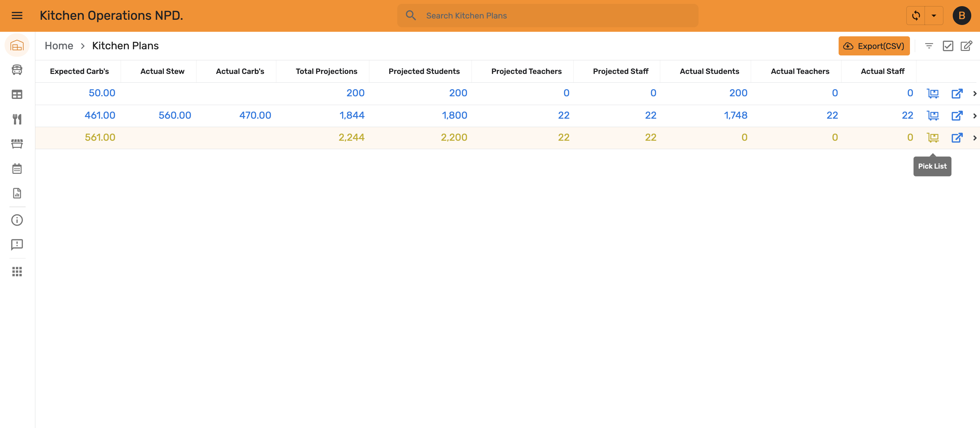The image size is (980, 428).
Task: Open Pick List for the 461.00 row
Action: (932, 115)
